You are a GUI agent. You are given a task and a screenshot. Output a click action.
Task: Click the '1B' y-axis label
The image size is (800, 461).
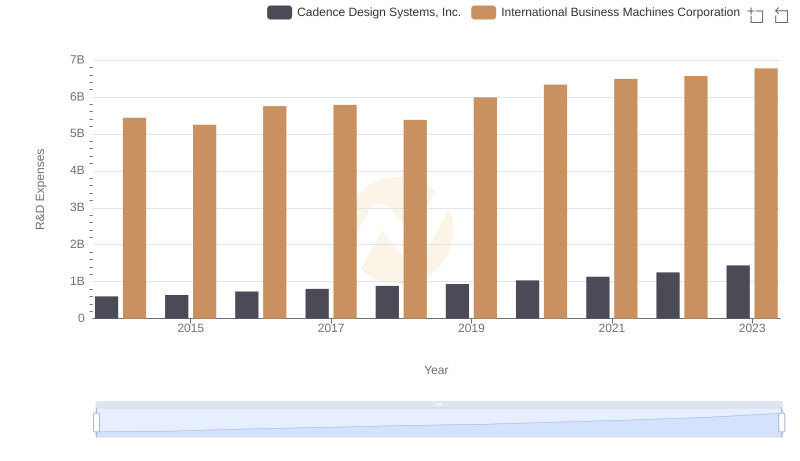[77, 281]
